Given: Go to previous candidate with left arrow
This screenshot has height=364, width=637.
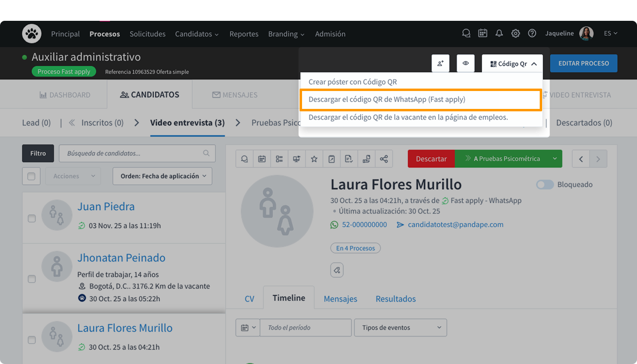Looking at the screenshot, I should [581, 159].
